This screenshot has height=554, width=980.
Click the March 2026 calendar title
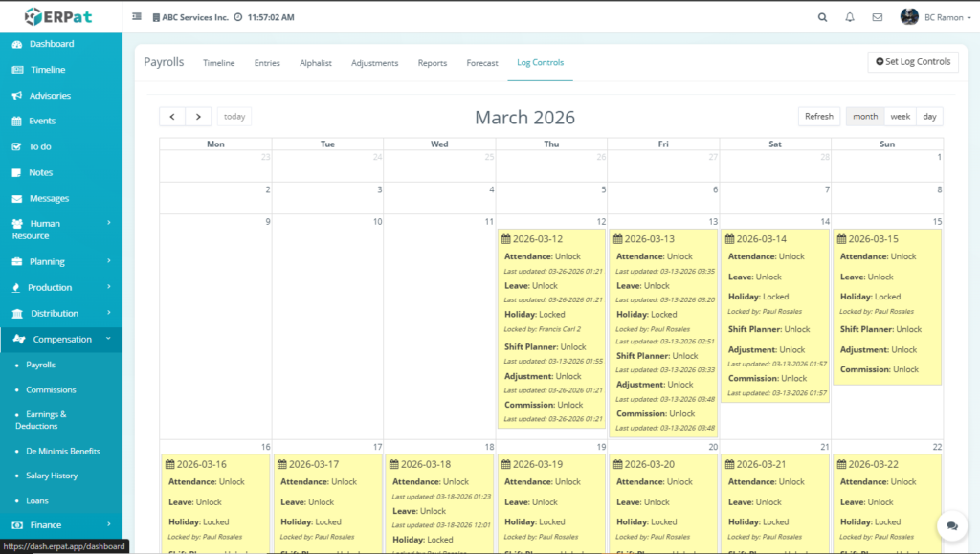525,118
